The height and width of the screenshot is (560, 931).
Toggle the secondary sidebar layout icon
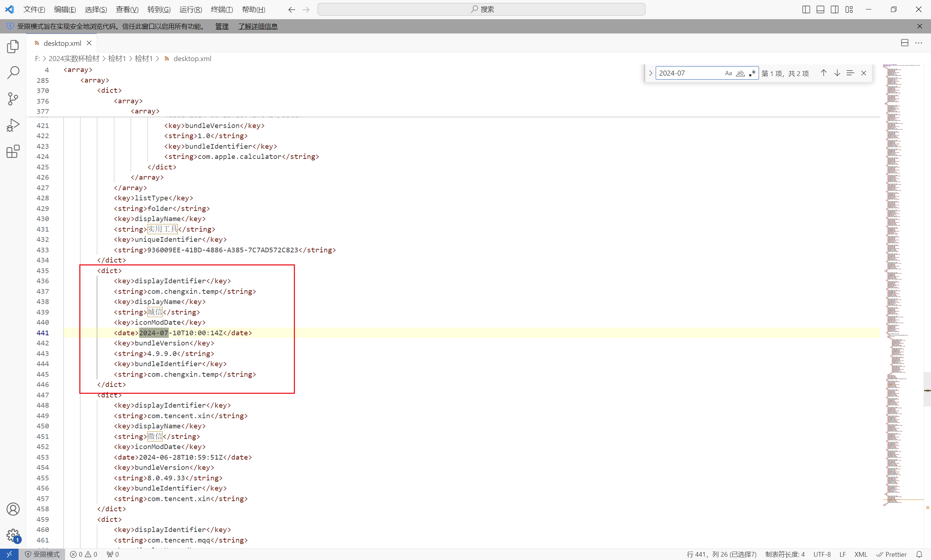pos(834,9)
